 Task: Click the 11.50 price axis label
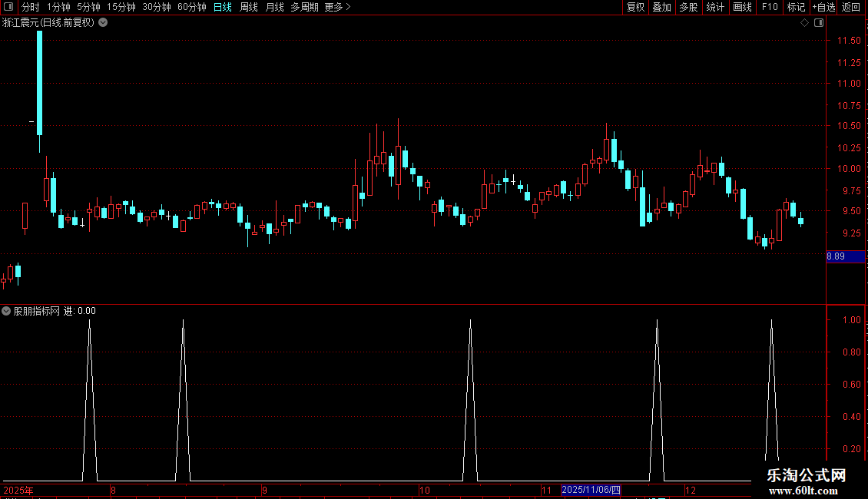pos(849,41)
